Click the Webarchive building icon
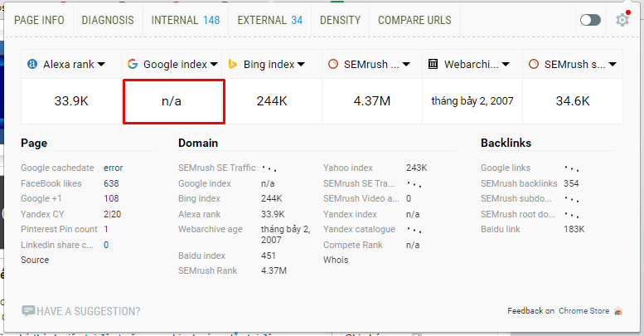Screen dimensions: 644x336 click(433, 64)
